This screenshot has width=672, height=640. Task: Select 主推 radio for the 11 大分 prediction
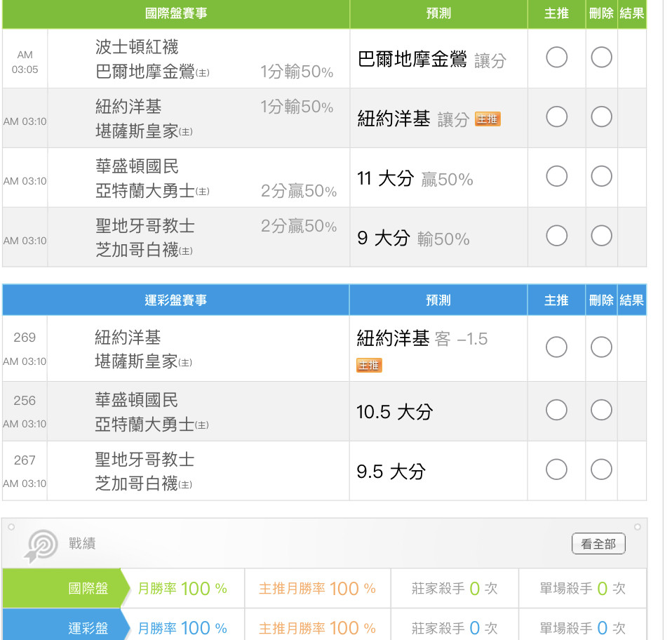[x=557, y=176]
